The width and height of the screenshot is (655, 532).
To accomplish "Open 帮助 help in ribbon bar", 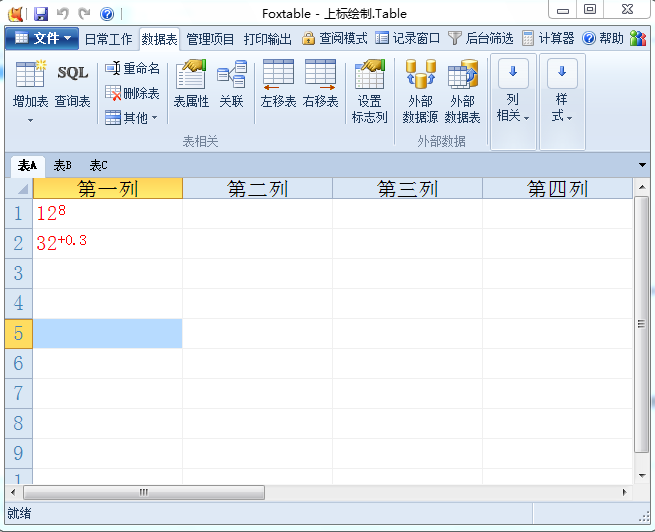I will point(603,38).
